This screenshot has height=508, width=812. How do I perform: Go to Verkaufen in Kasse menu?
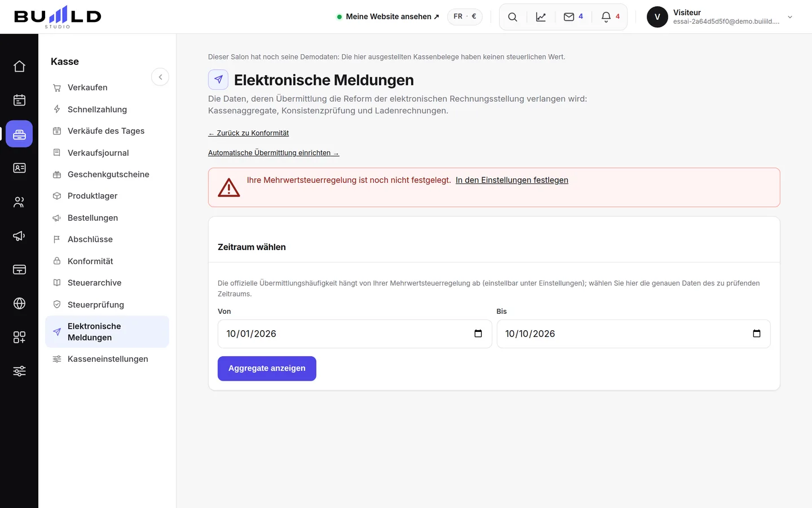107,87
